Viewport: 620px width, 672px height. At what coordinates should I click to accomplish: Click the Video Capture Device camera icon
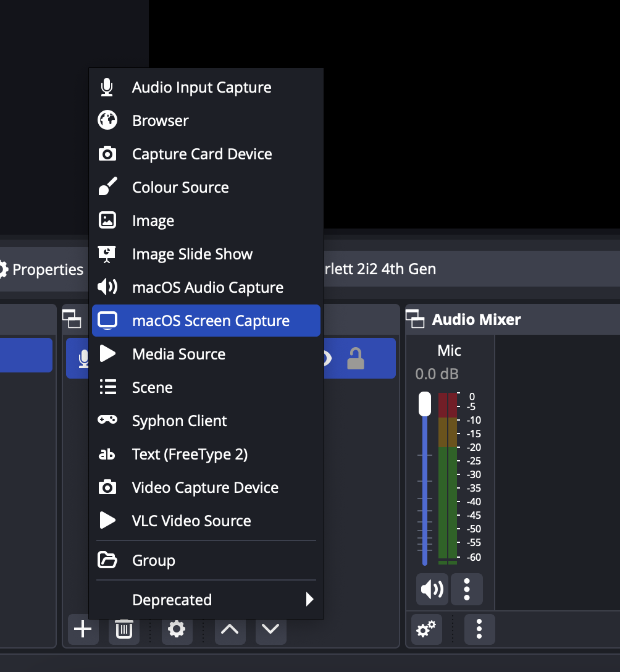coord(107,487)
